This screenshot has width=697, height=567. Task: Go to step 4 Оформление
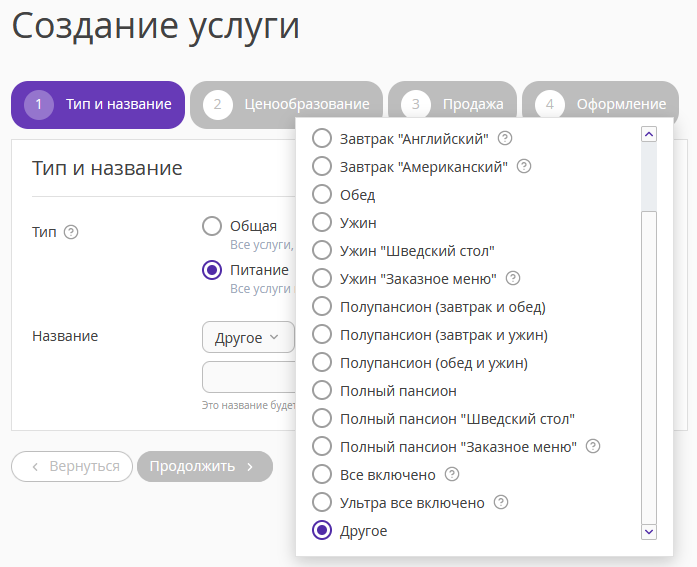click(601, 105)
